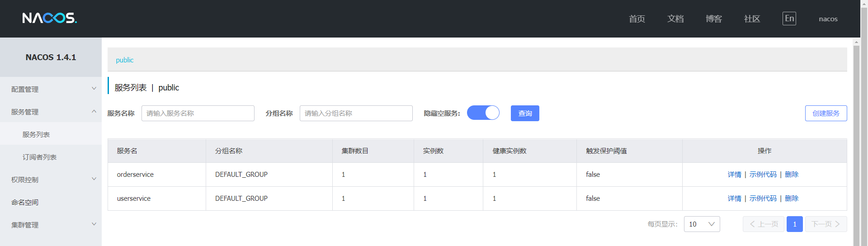Expand the 集群管理 menu chevron
Screen dimensions: 868x246
[x=94, y=224]
